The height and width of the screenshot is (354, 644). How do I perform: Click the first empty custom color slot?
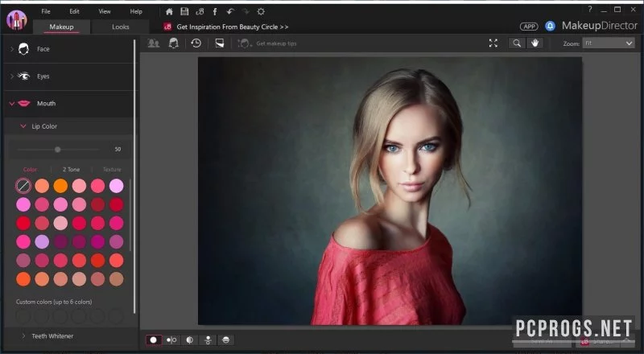tap(23, 316)
